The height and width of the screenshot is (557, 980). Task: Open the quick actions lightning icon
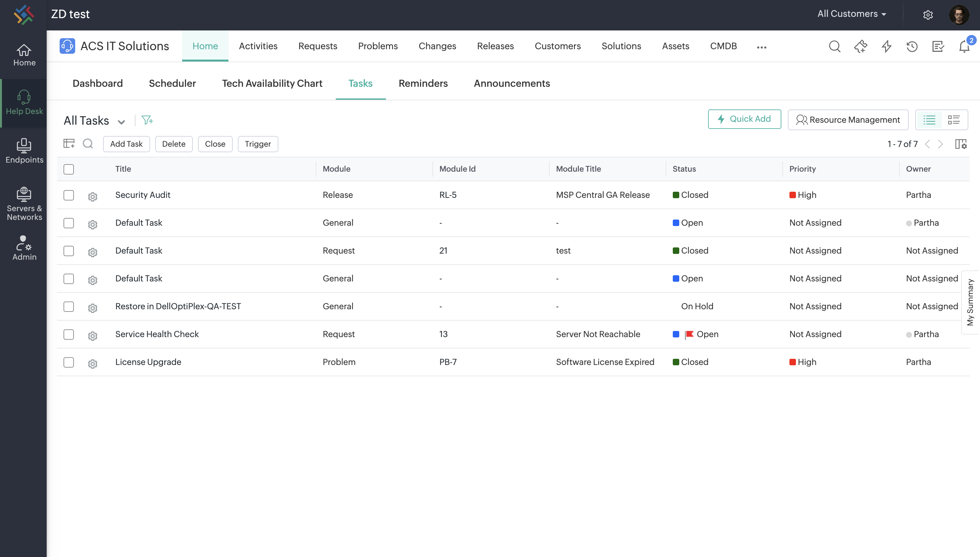pyautogui.click(x=886, y=47)
